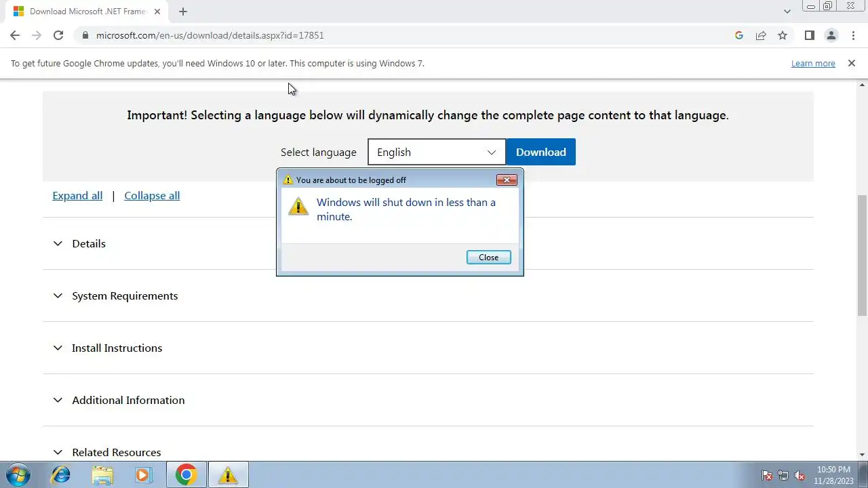Screen dimensions: 868x488
Task: Toggle the browser side panel icon
Action: pyautogui.click(x=810, y=35)
